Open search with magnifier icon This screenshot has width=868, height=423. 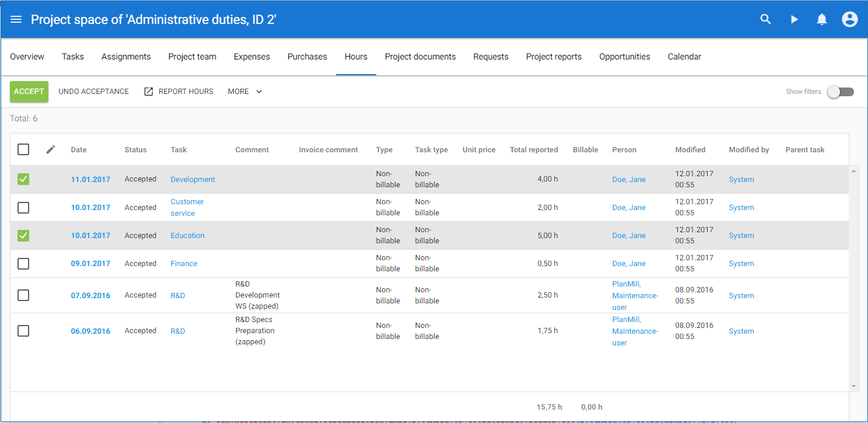[766, 19]
